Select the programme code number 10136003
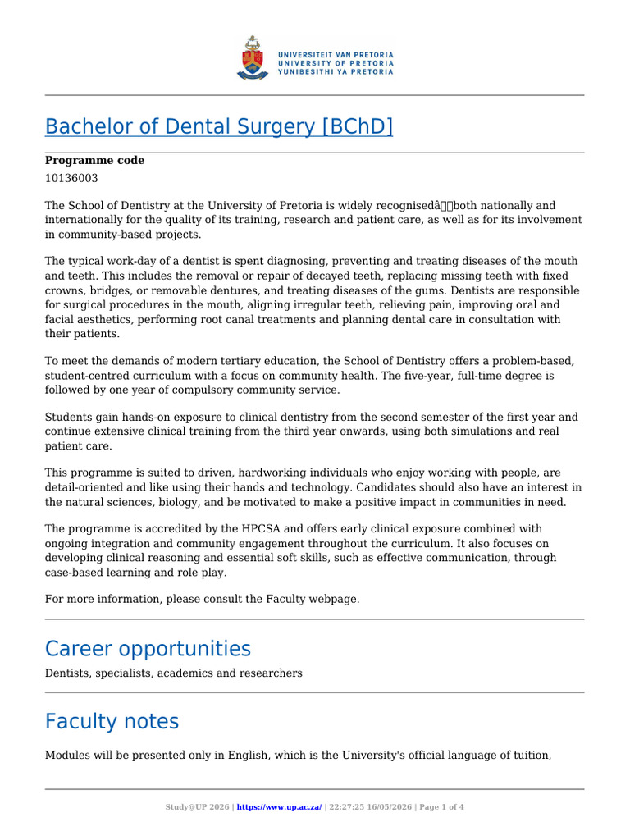Image resolution: width=630 pixels, height=840 pixels. pos(71,178)
